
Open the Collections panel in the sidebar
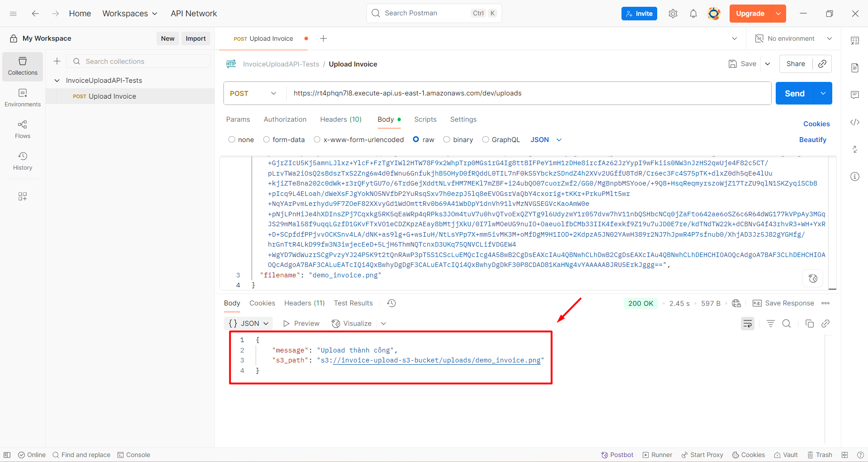pos(22,66)
